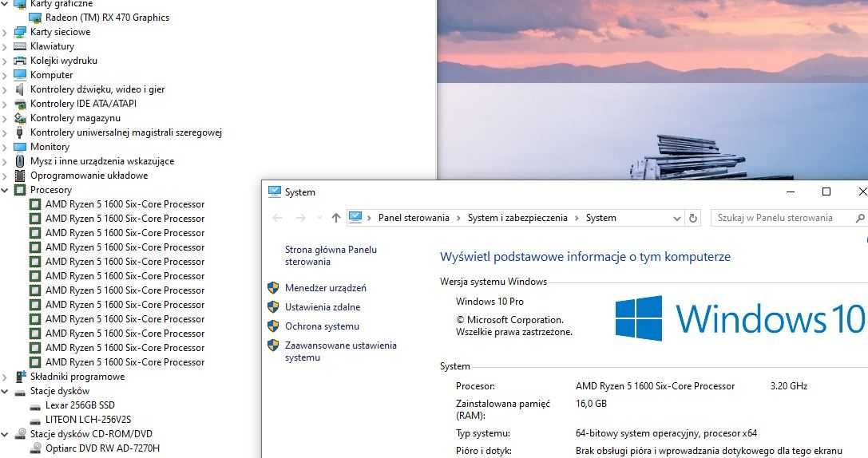Viewport: 868px width, 458px height.
Task: Click the System breadcrumb segment
Action: [601, 218]
